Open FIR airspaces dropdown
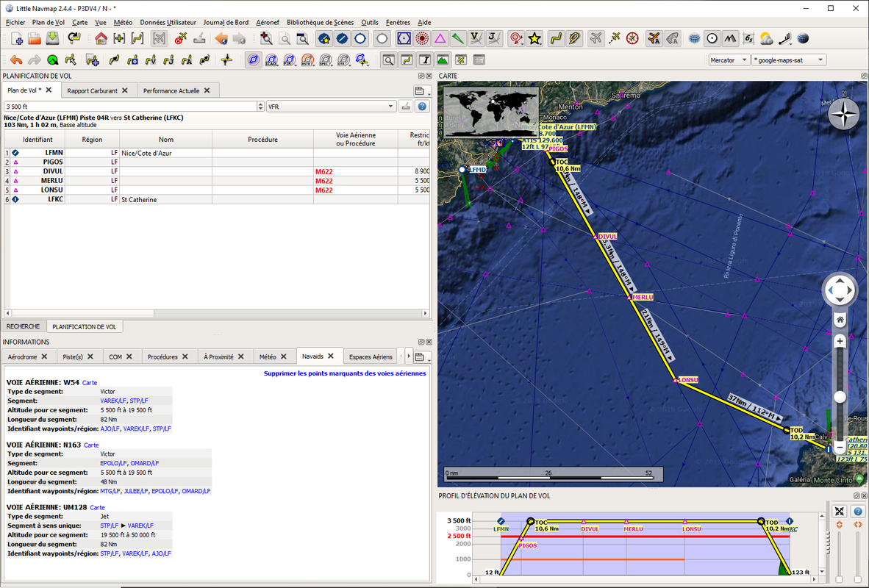Image resolution: width=869 pixels, height=588 pixels. [x=290, y=60]
